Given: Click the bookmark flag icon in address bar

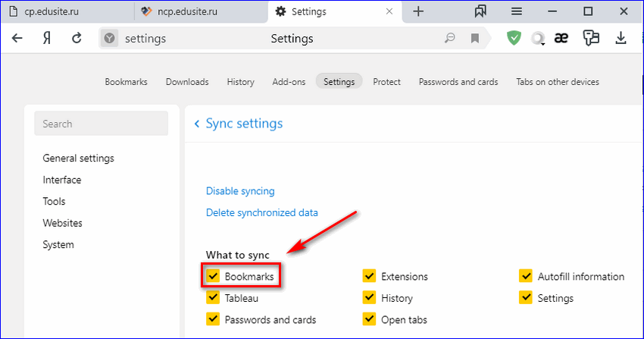Looking at the screenshot, I should click(x=475, y=39).
